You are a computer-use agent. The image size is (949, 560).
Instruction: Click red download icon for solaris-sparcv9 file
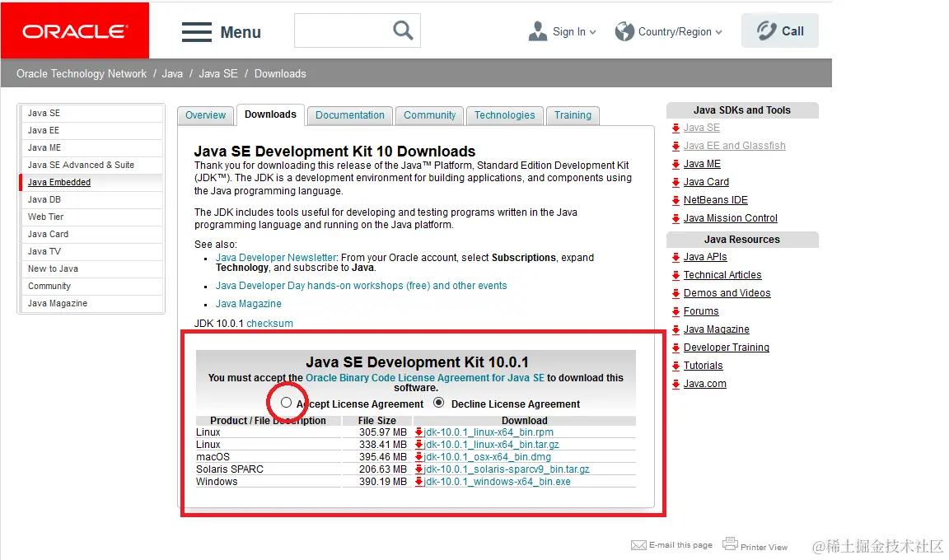click(x=418, y=469)
